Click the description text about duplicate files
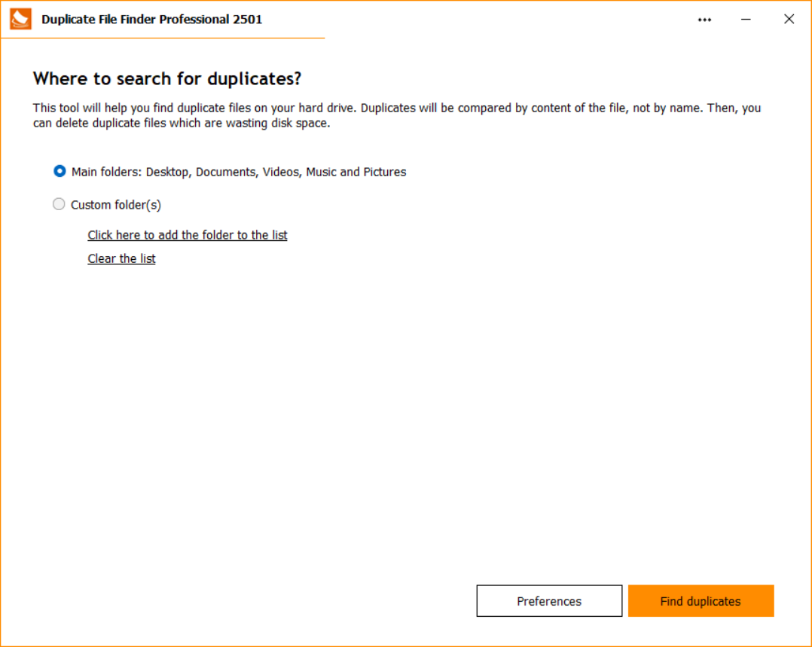Image resolution: width=812 pixels, height=647 pixels. [x=397, y=115]
